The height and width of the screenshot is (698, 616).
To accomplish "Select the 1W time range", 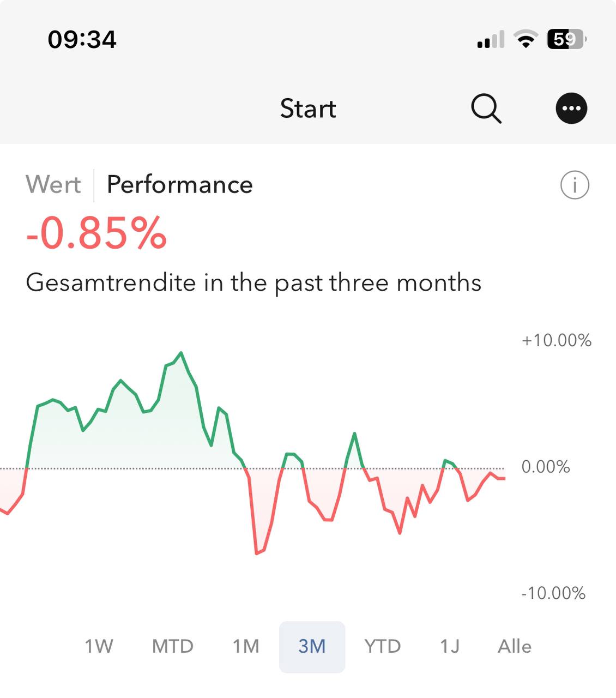I will [99, 646].
